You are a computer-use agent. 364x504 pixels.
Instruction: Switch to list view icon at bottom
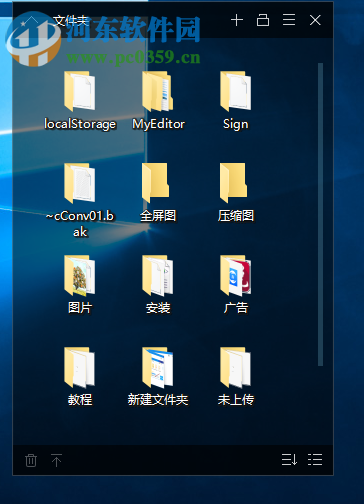[315, 460]
